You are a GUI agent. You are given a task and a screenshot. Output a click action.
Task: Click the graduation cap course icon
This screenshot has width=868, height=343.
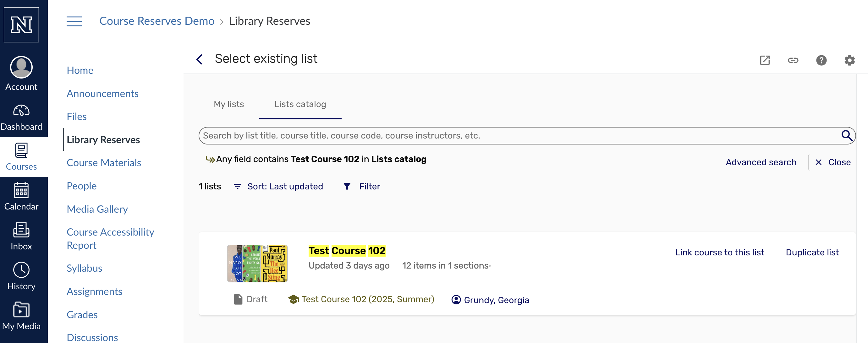pos(294,299)
